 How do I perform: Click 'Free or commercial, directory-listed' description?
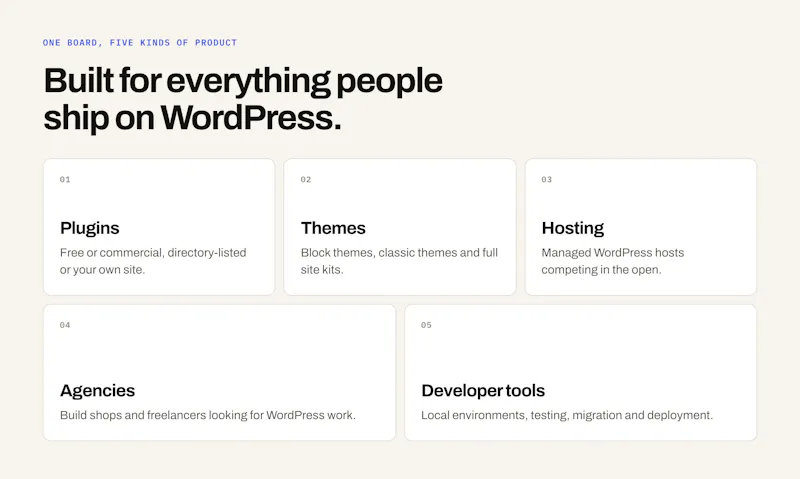[x=153, y=261]
